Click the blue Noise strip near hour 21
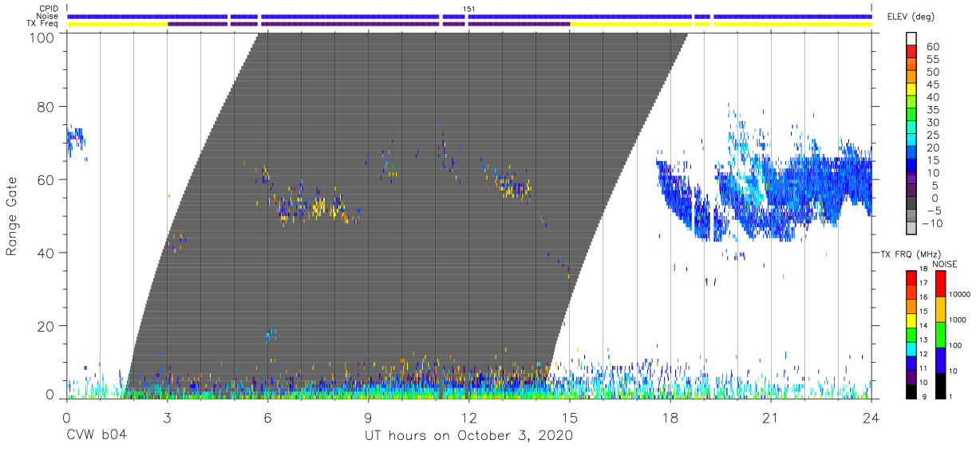Screen dimensions: 980x452 [x=792, y=16]
